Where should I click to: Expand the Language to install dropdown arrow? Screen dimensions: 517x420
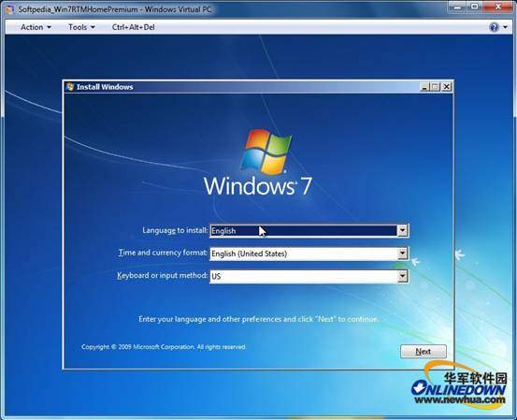(402, 231)
